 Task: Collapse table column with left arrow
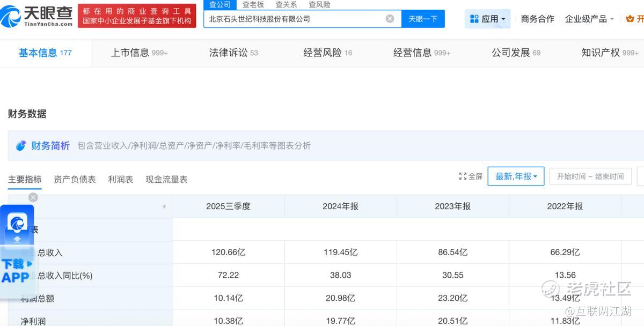point(164,206)
